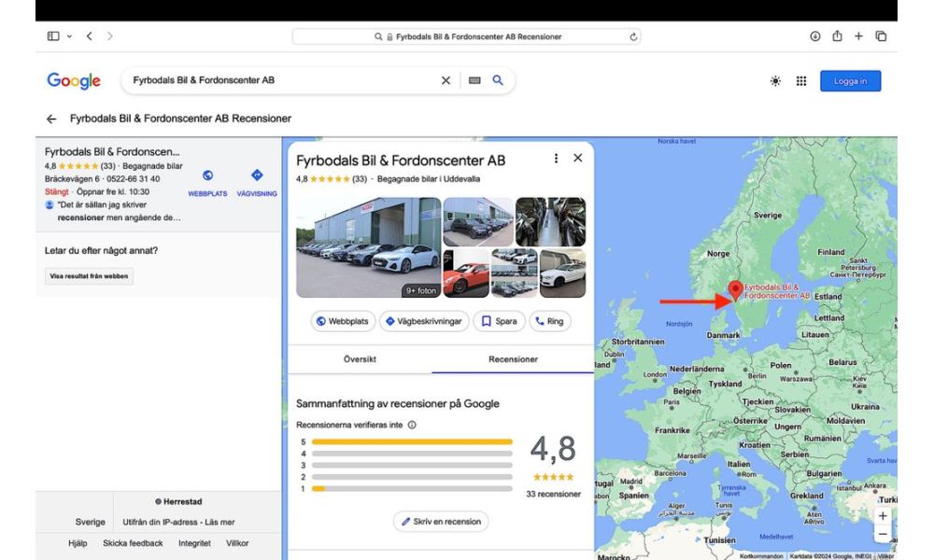Toggle the Safari sidebar icon
The width and height of the screenshot is (934, 560).
tap(53, 36)
